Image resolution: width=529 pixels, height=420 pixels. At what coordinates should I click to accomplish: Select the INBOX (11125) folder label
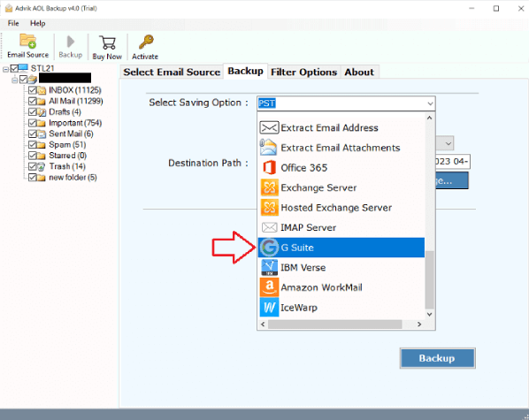[75, 90]
